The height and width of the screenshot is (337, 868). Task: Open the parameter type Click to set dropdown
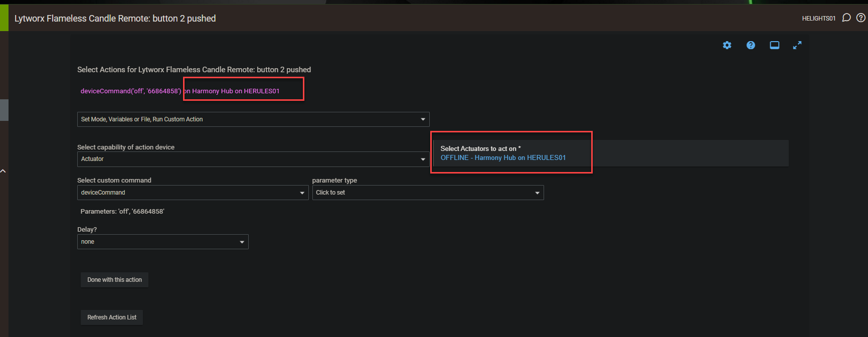tap(428, 193)
